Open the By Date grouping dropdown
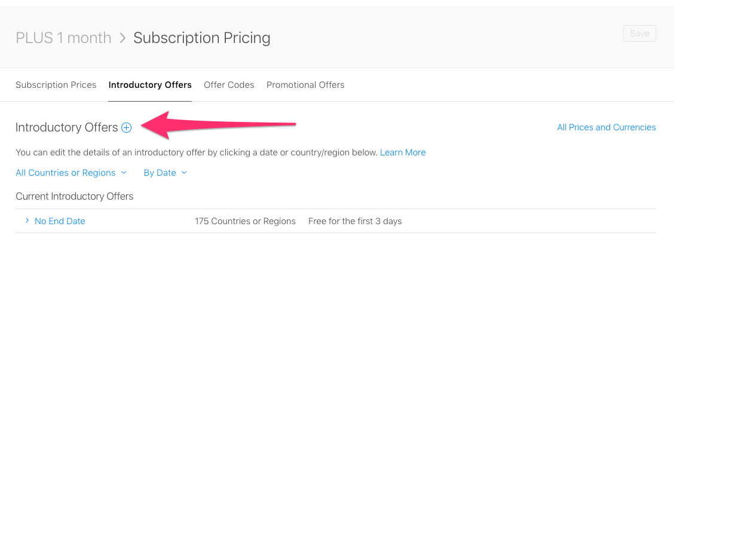The height and width of the screenshot is (538, 756). pyautogui.click(x=160, y=173)
